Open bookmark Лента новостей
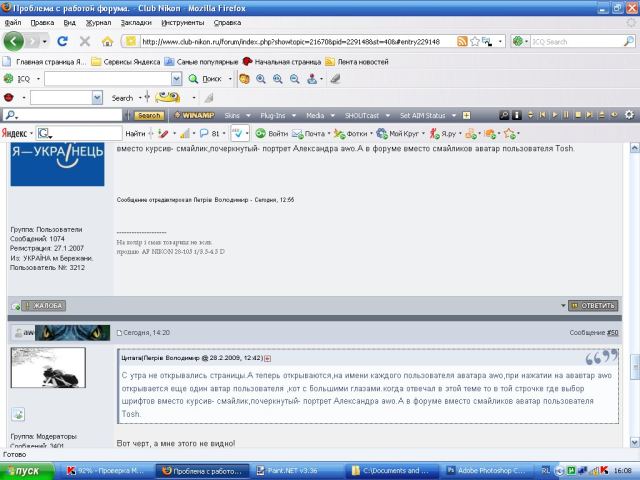 tap(356, 62)
